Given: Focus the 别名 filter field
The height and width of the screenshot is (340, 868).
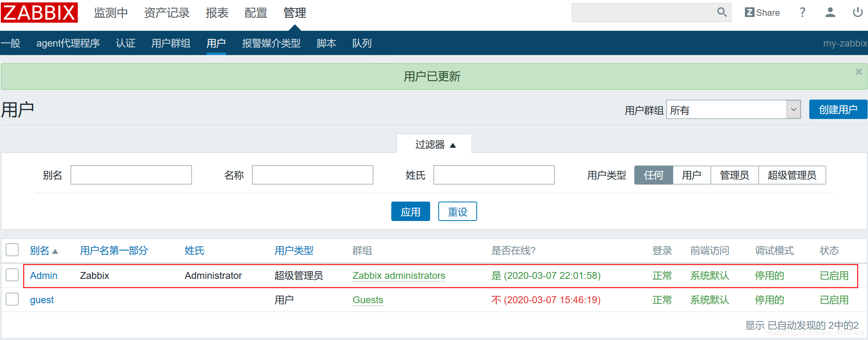Looking at the screenshot, I should (131, 175).
